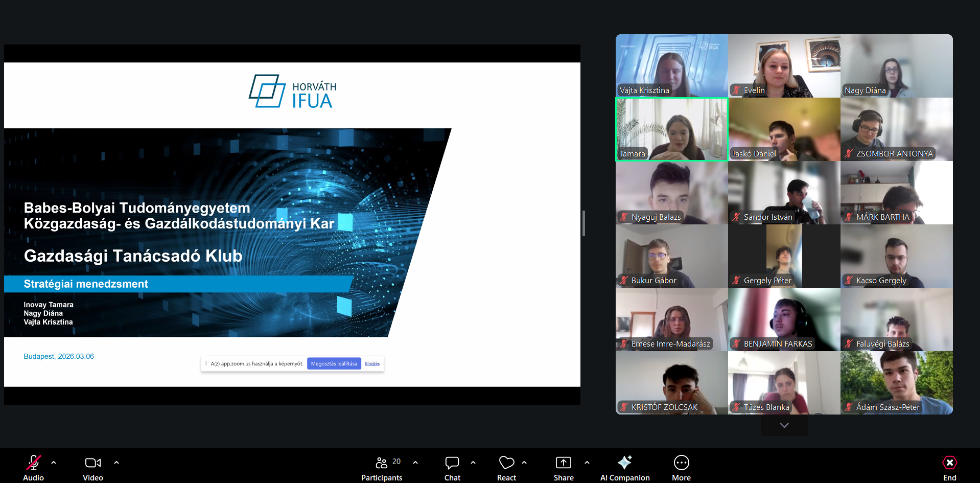Select Tamara's active speaker video tile
Image resolution: width=980 pixels, height=483 pixels.
pos(671,129)
